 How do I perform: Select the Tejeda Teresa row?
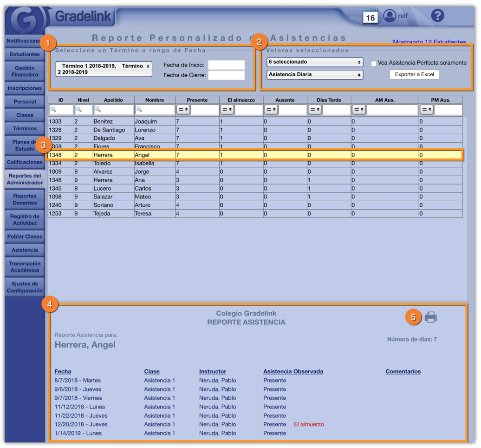click(x=255, y=213)
